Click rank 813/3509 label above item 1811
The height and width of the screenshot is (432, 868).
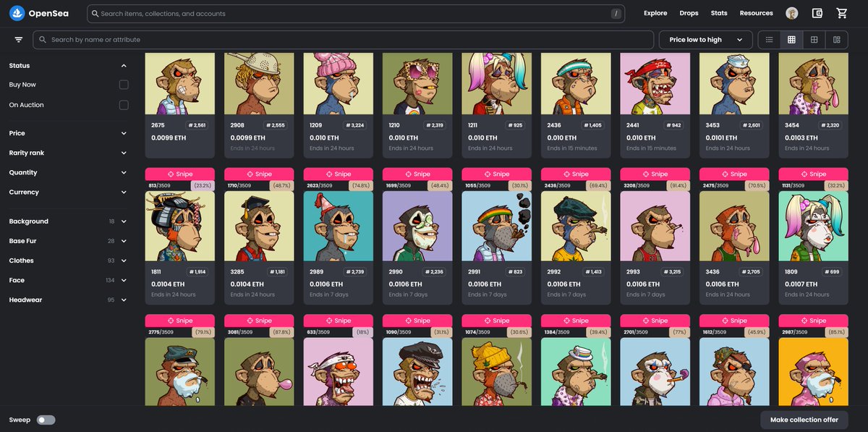point(160,185)
